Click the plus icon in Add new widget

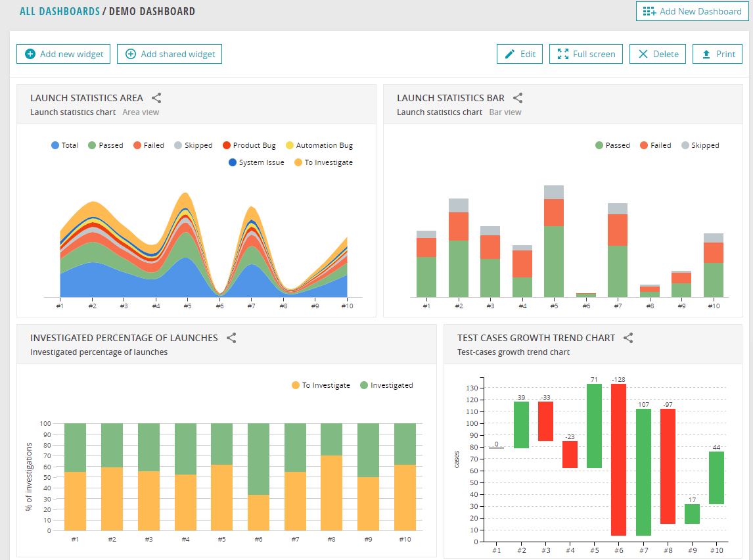(30, 55)
